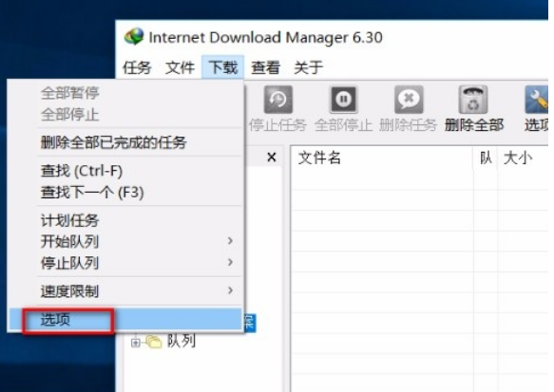Expand the 速度限制 submenu arrow
The width and height of the screenshot is (554, 392).
coord(230,290)
